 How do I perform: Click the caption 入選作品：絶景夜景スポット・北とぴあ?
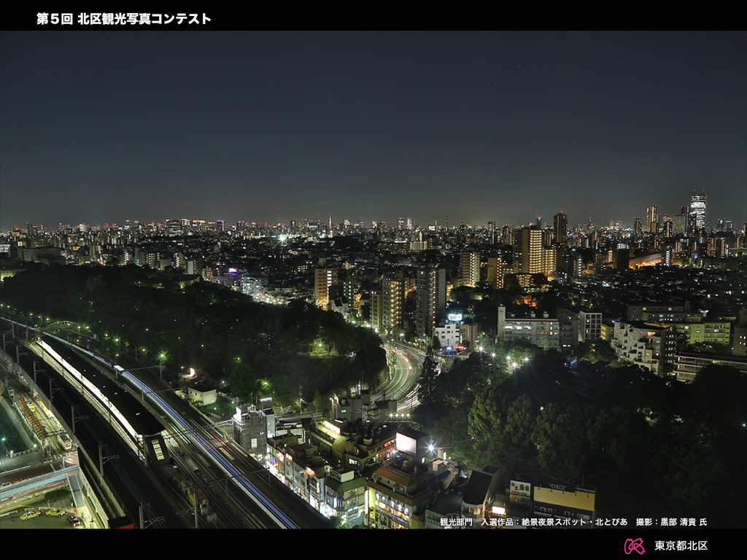click(x=554, y=522)
